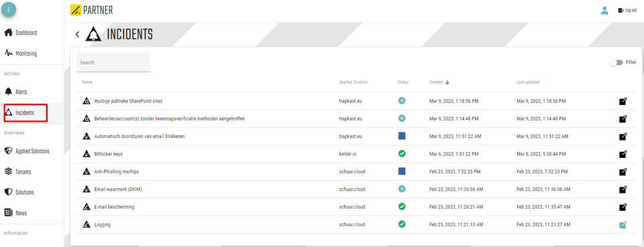Go back using the arrow beside Incidents

(77, 34)
